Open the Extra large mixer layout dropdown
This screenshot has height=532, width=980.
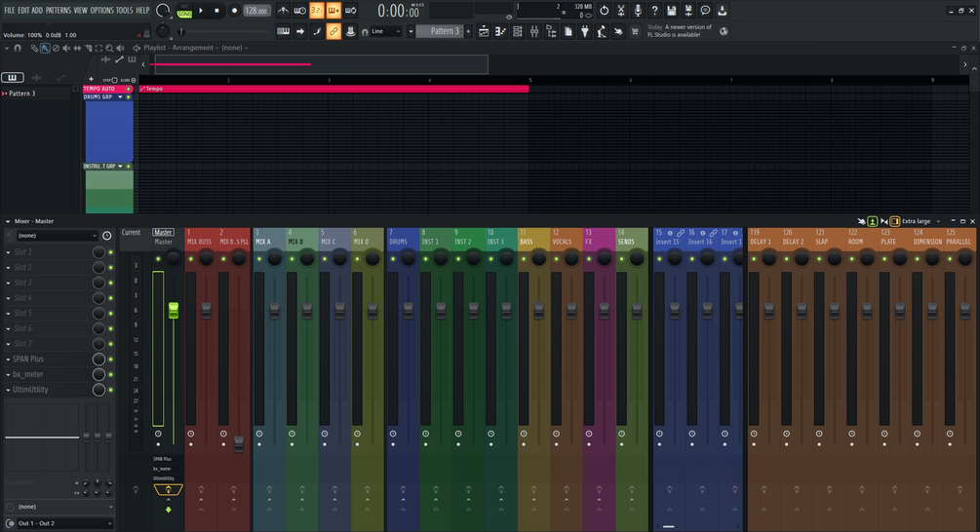[x=921, y=221]
